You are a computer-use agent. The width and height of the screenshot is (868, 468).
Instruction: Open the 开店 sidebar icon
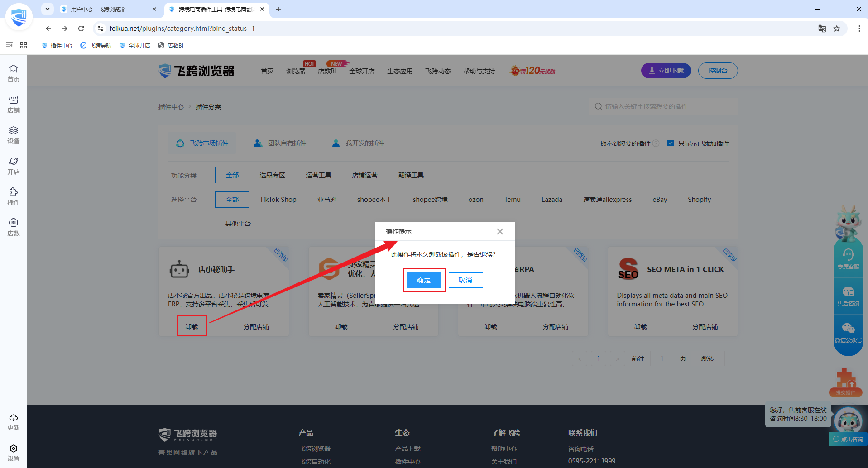coord(14,166)
